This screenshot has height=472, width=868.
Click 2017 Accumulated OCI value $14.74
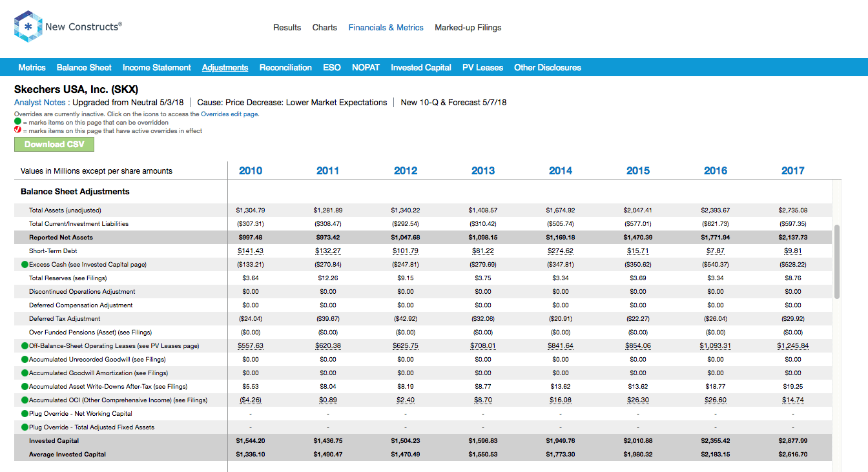click(793, 400)
